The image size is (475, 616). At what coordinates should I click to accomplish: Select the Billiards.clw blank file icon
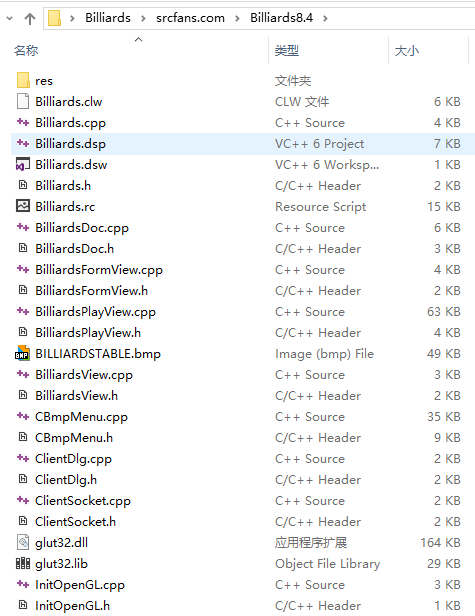pyautogui.click(x=23, y=101)
